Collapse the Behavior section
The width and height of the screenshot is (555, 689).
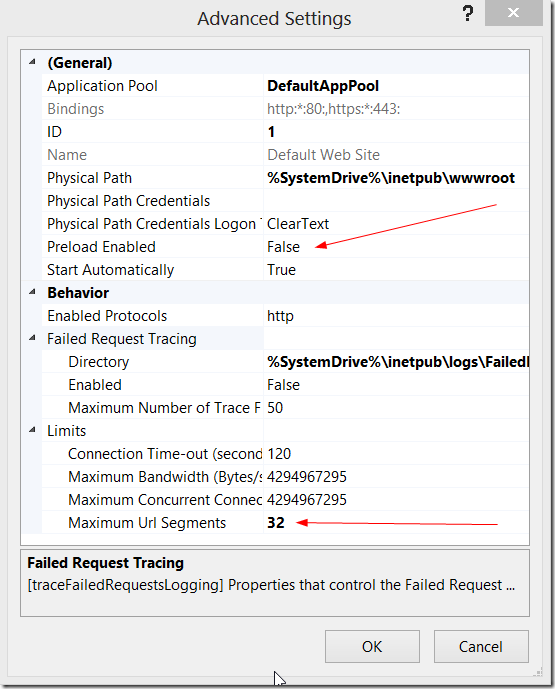coord(32,292)
